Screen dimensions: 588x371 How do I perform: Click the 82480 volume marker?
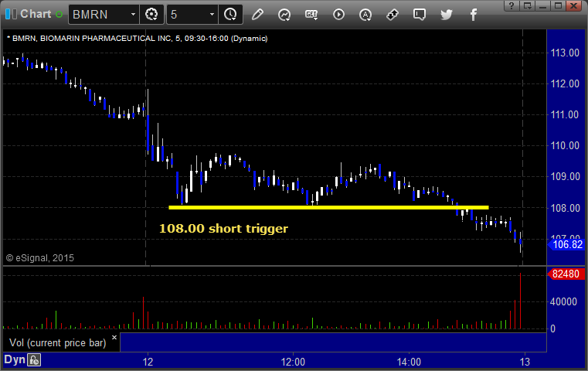coord(566,274)
